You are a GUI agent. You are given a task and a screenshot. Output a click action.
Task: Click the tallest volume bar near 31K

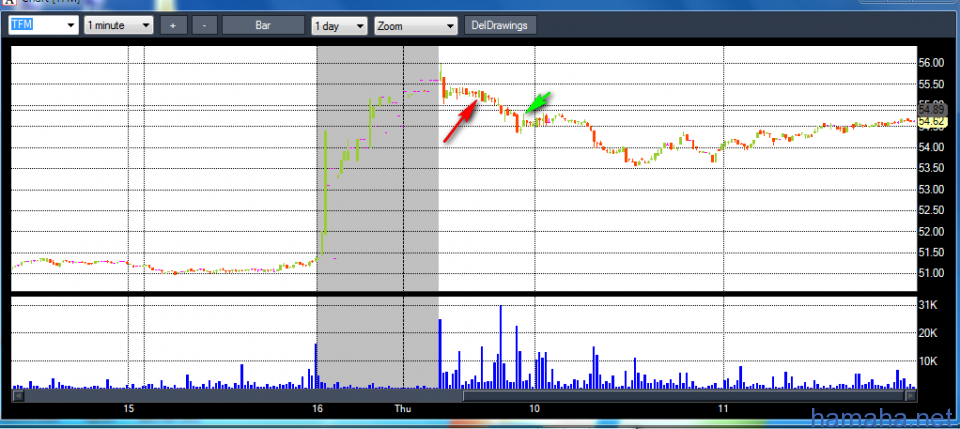point(501,346)
